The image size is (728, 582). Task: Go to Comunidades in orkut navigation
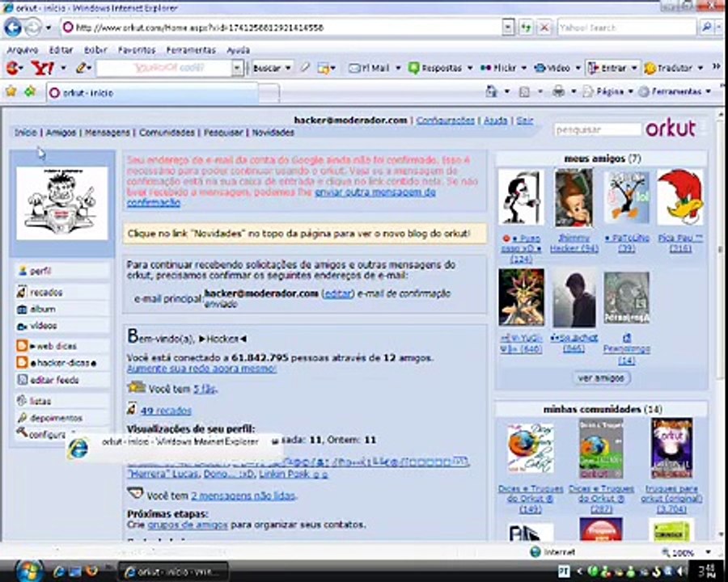pos(167,133)
